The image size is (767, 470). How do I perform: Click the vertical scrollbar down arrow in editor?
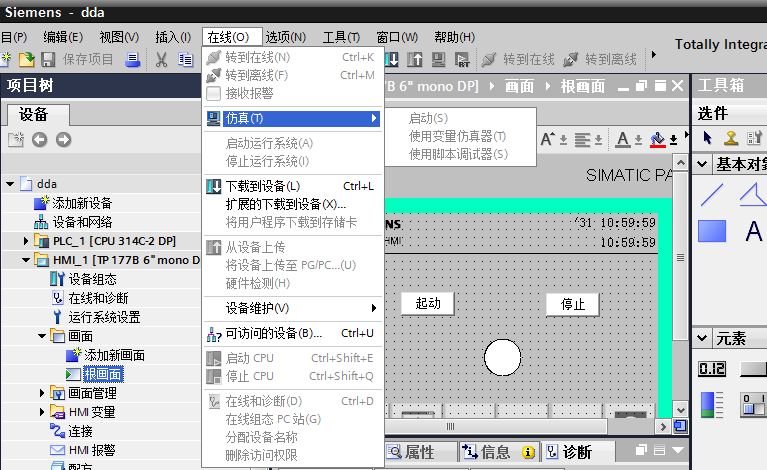680,409
